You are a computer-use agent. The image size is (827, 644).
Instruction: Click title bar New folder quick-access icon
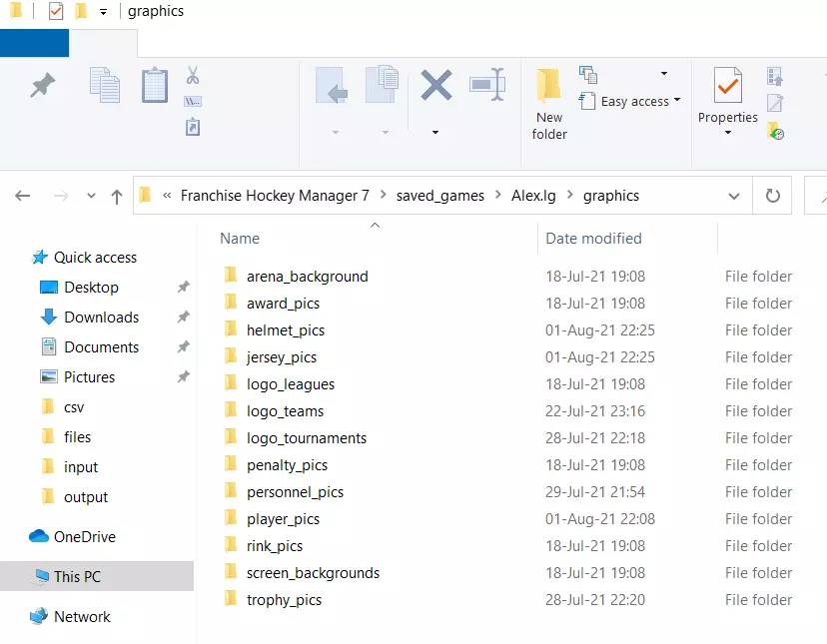coord(81,11)
